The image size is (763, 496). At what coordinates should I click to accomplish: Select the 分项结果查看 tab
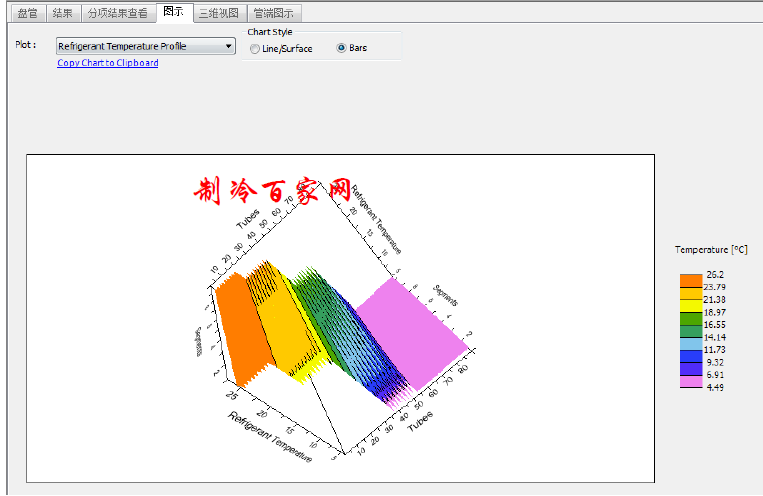tap(117, 13)
